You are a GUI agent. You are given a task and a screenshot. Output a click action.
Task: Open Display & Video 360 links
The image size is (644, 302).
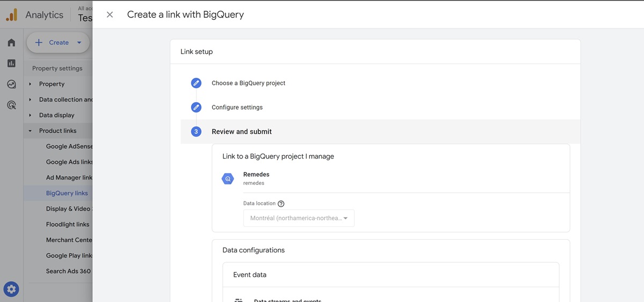(69, 208)
